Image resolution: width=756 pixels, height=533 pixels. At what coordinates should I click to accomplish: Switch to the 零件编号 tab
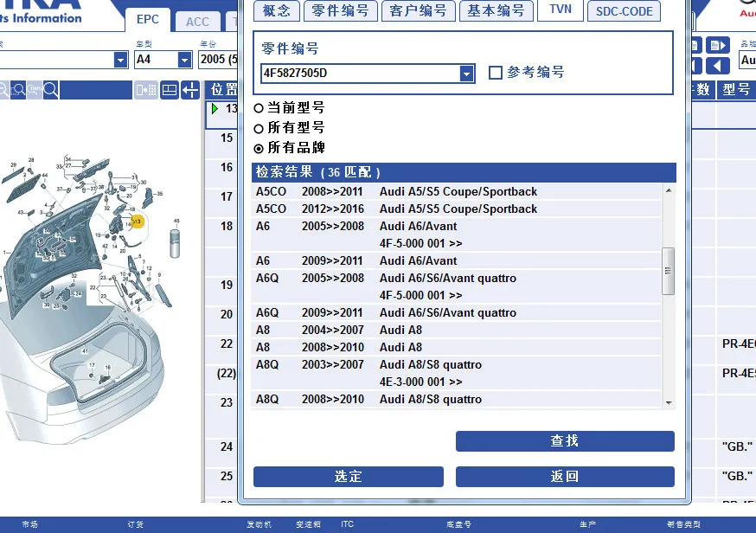pyautogui.click(x=341, y=10)
